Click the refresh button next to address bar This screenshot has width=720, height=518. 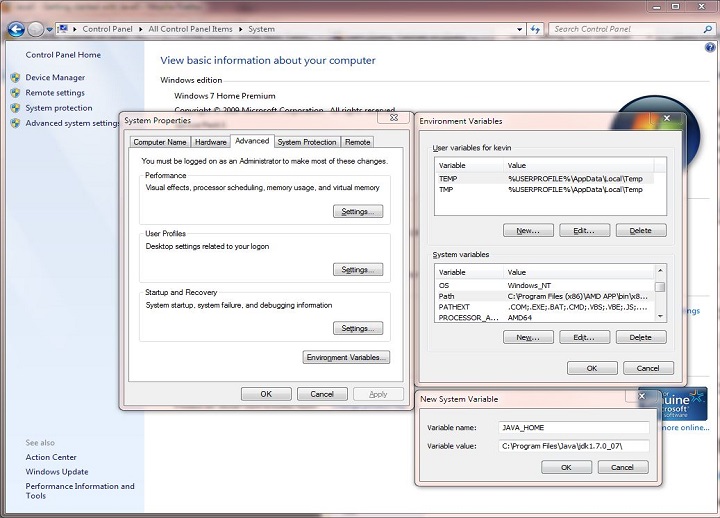click(535, 29)
